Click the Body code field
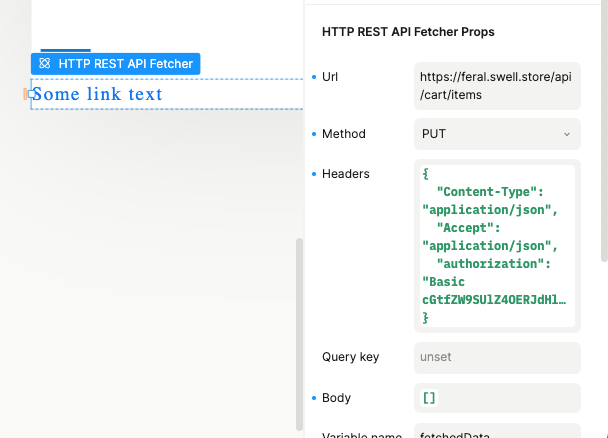The width and height of the screenshot is (608, 438). pos(496,398)
